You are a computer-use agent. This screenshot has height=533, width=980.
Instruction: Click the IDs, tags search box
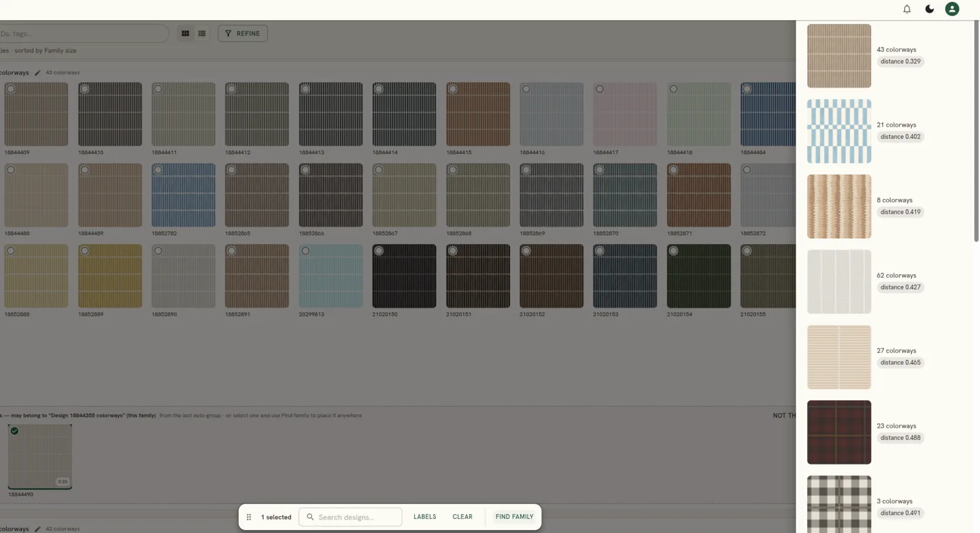point(84,34)
